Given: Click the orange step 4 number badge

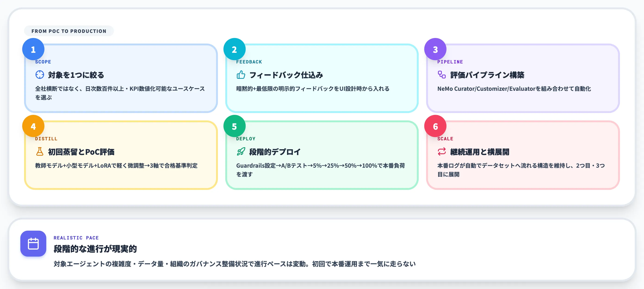Looking at the screenshot, I should [x=33, y=126].
